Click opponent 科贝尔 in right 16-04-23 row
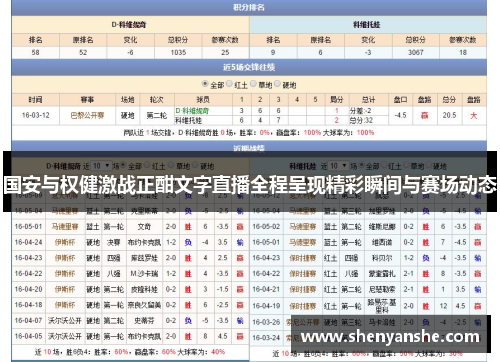Viewport: 500px width, 362px height. pos(382,258)
